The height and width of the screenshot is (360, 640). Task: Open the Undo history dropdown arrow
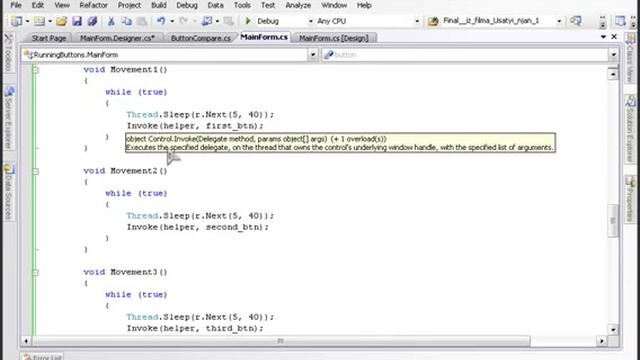172,21
